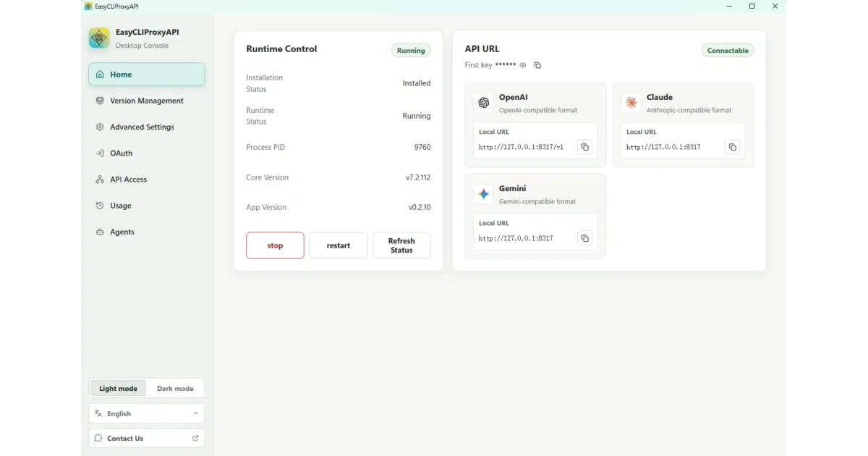The image size is (868, 456).
Task: Click the Gemini sparkle logo icon
Action: pos(484,194)
